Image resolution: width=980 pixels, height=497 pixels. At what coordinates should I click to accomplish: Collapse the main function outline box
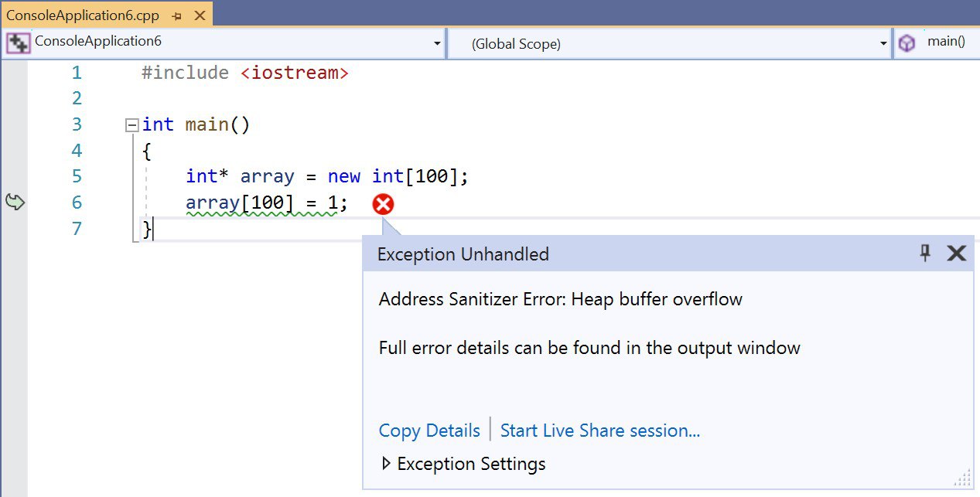tap(131, 125)
